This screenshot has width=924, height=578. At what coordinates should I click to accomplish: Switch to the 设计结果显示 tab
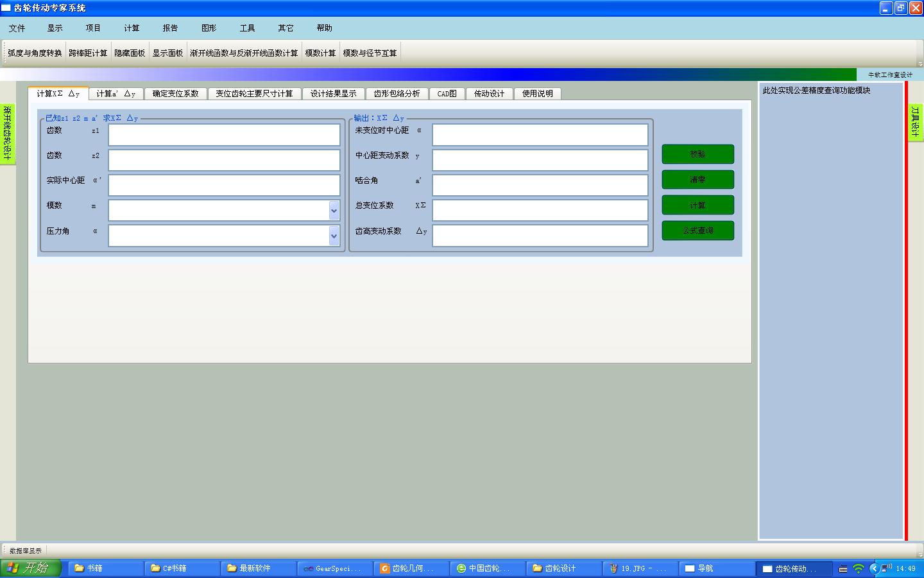click(334, 94)
